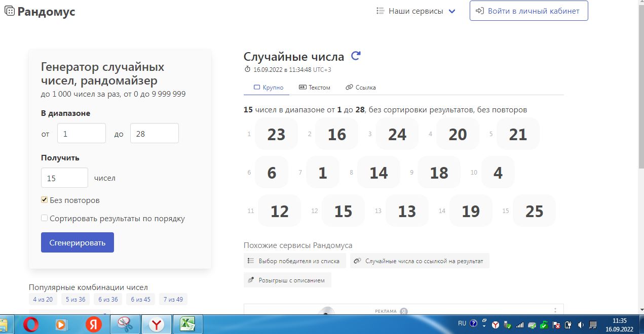Click result number 16
The image size is (644, 334).
click(x=336, y=134)
